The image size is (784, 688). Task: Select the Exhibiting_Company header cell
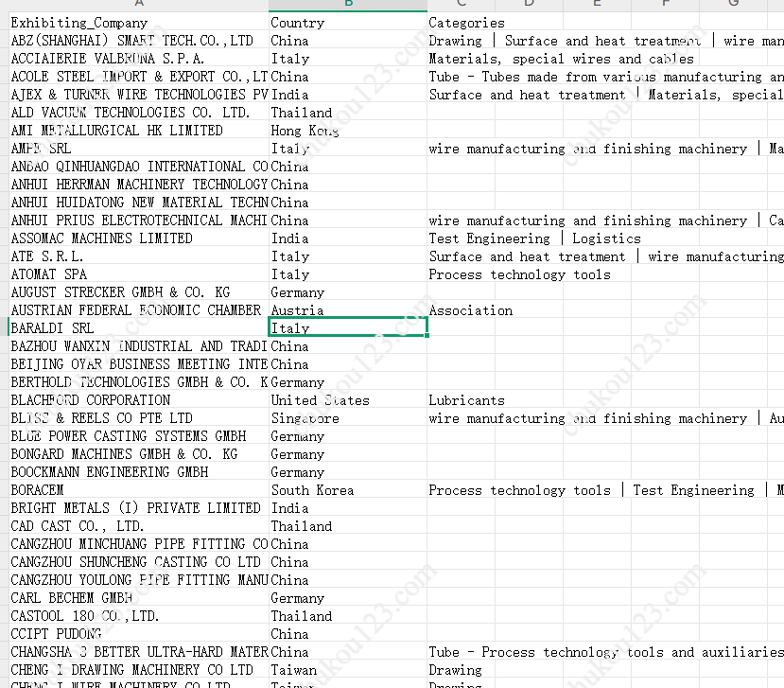click(x=138, y=23)
